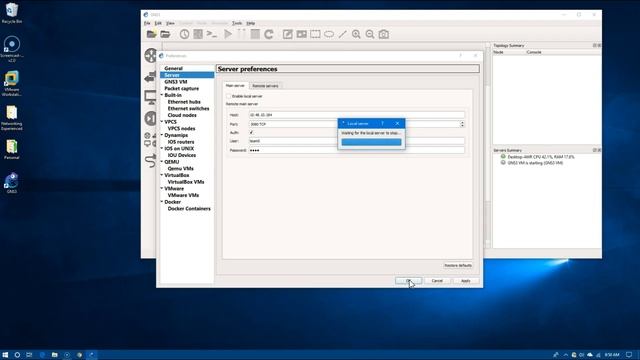Click the Zoom in magnifier icon
This screenshot has width=640, height=360.
[356, 34]
